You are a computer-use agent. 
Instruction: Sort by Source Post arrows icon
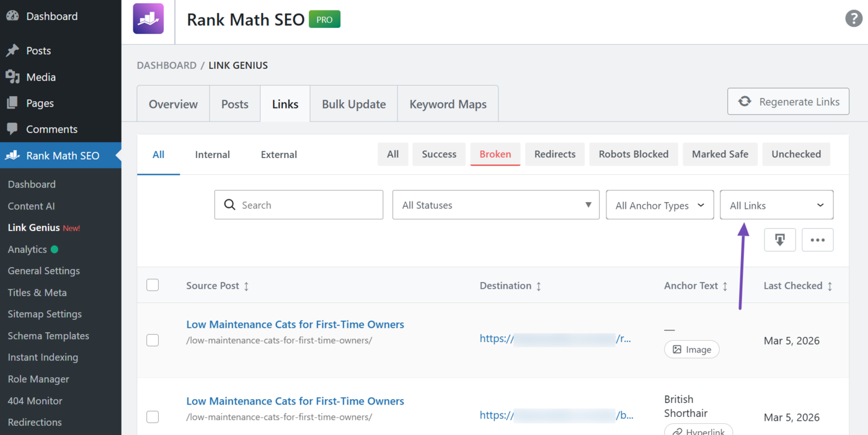(246, 286)
